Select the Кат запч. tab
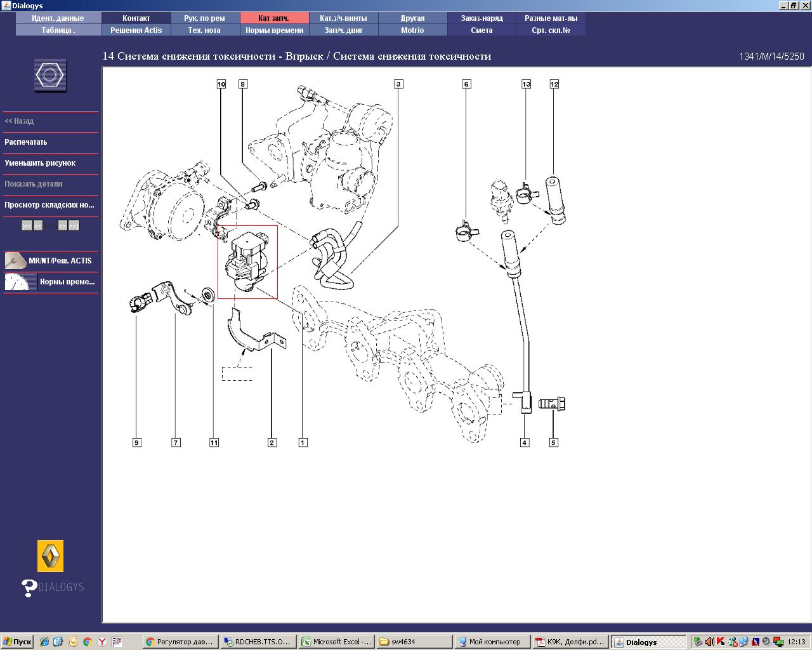 (274, 18)
